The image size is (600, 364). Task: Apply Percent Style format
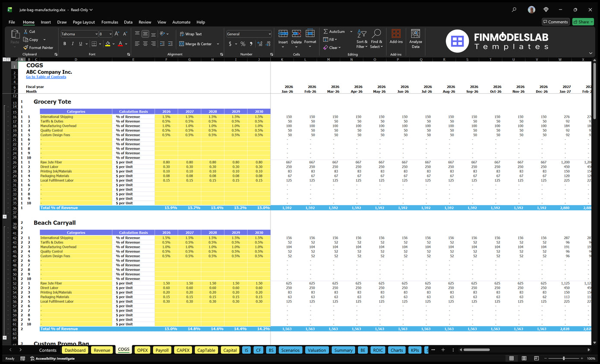(x=243, y=44)
